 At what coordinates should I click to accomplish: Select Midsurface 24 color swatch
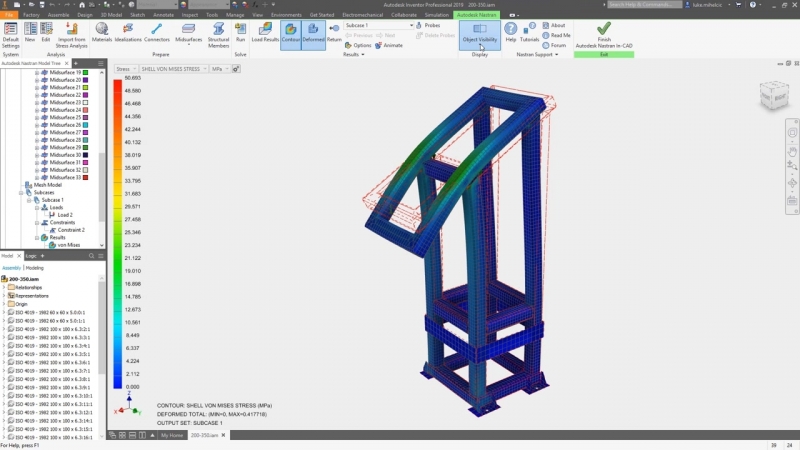click(x=85, y=110)
